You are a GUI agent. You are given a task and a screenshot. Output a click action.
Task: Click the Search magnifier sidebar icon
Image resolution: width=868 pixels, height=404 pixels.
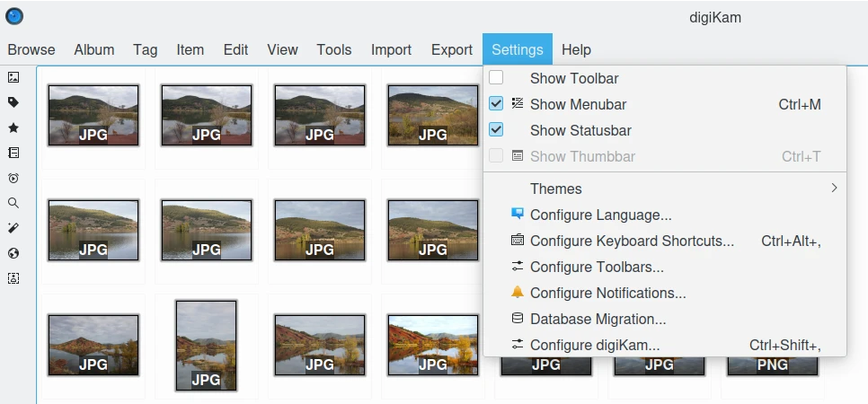[13, 203]
